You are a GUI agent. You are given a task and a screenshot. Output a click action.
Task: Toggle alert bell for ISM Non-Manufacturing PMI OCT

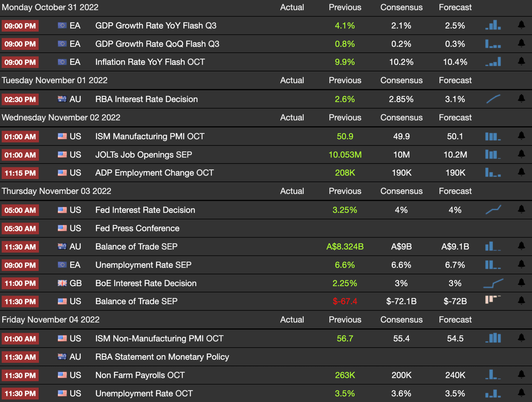pos(521,338)
